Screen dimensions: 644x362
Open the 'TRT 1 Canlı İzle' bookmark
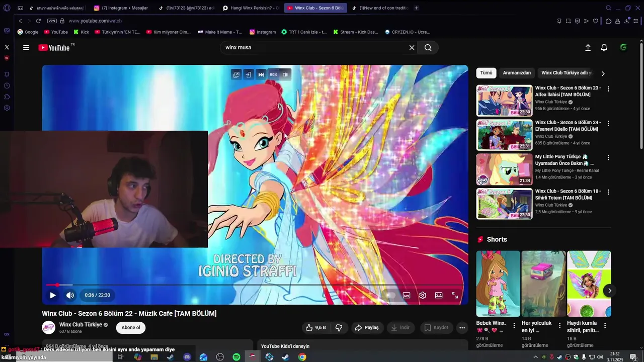coord(304,32)
